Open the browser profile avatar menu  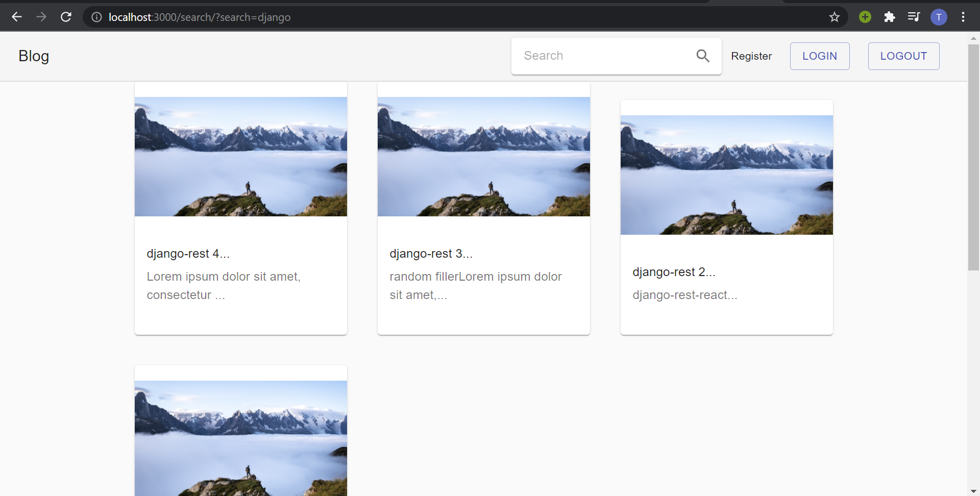[939, 17]
